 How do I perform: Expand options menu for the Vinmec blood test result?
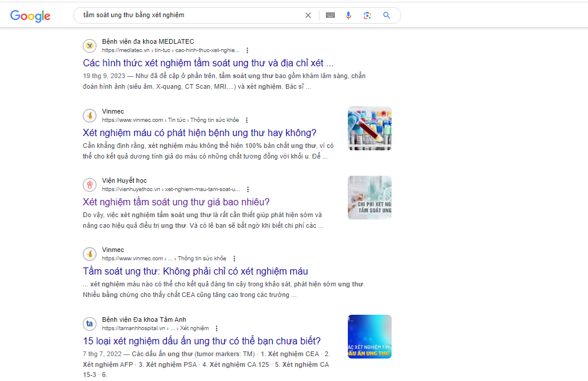(247, 120)
